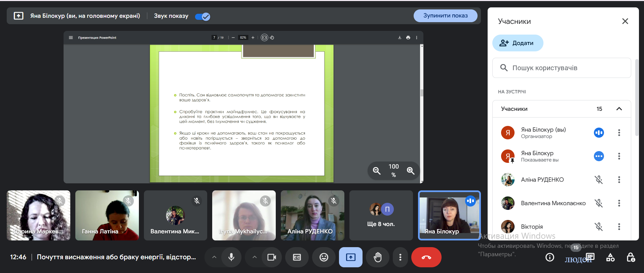This screenshot has width=644, height=273.
Task: Click the 12:46 time text in bottom bar
Action: [x=18, y=257]
